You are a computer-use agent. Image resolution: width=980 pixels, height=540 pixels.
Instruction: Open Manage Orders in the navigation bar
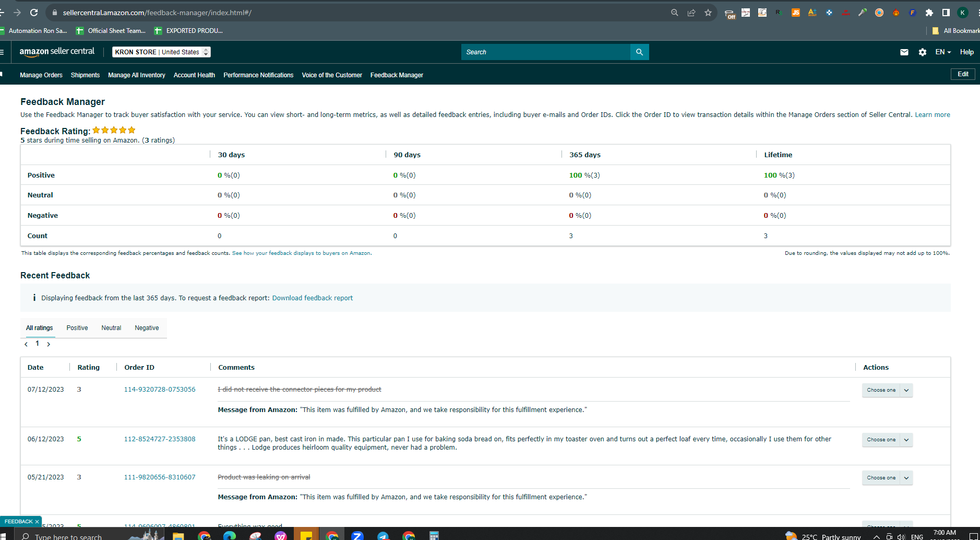pos(41,75)
